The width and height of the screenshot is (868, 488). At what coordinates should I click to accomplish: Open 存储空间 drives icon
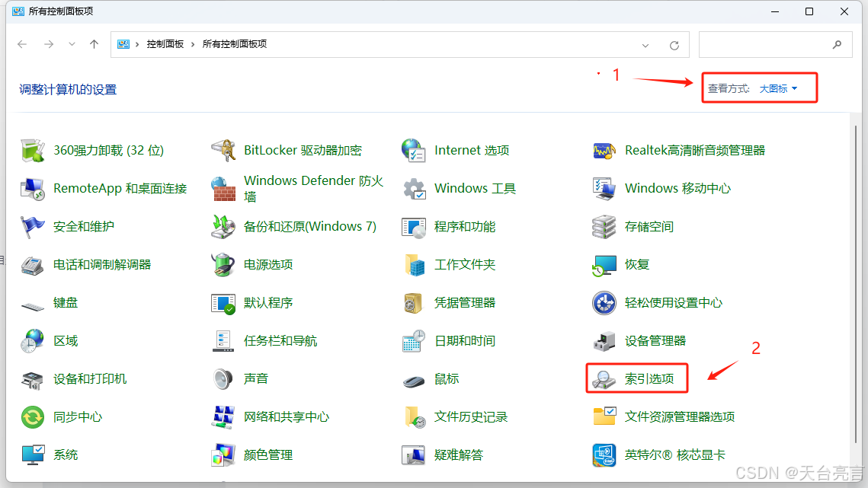(x=604, y=227)
